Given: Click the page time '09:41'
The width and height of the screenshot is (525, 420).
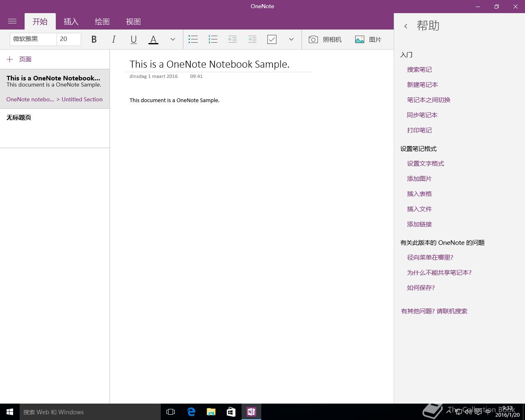Looking at the screenshot, I should 196,76.
